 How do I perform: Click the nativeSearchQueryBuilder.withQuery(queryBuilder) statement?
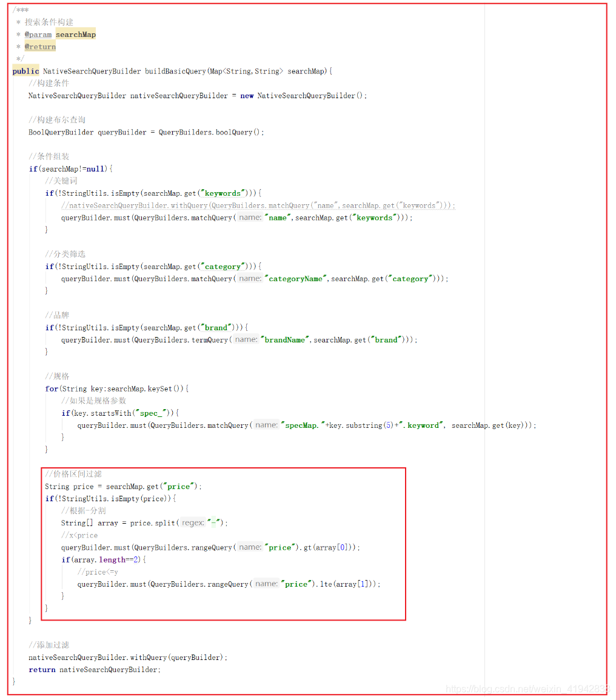coord(128,658)
